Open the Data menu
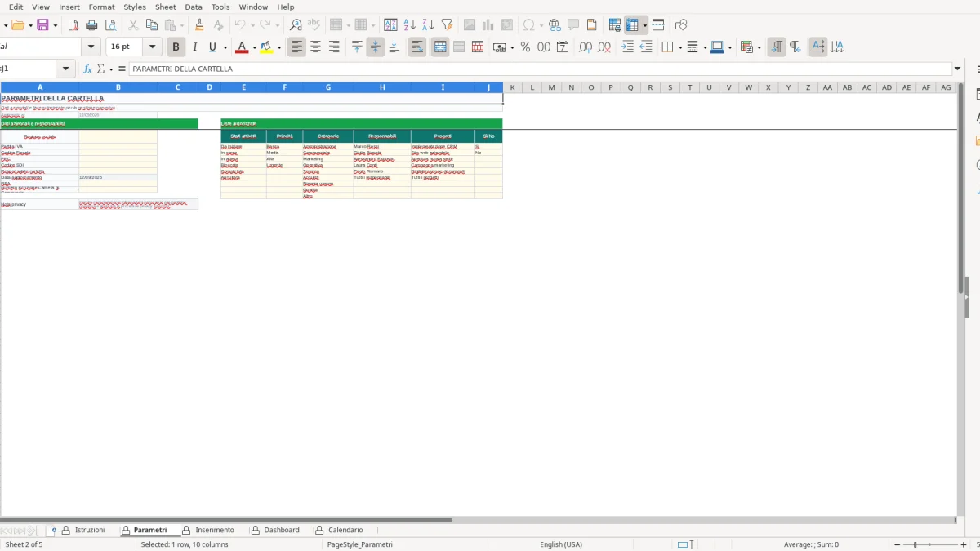 coord(194,7)
